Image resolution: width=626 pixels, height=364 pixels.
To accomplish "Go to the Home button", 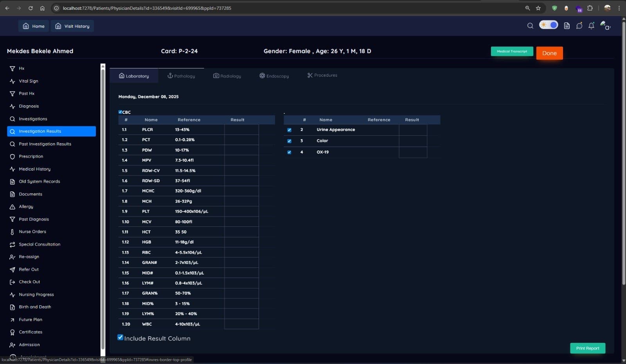I will (33, 26).
